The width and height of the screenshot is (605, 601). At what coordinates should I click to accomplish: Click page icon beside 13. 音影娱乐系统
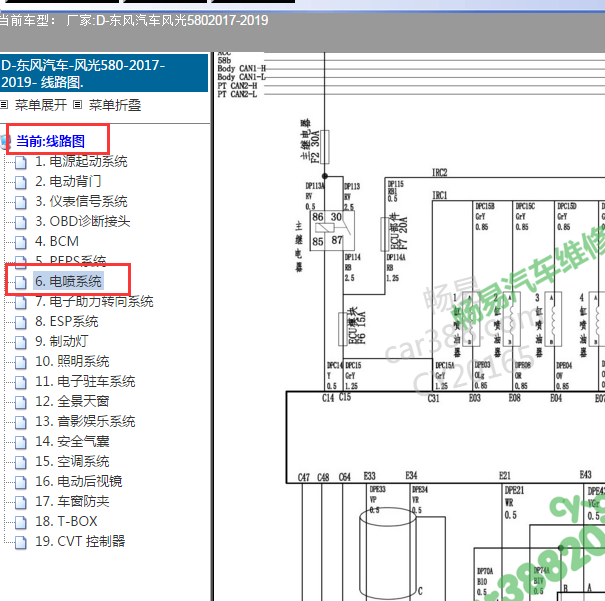(x=21, y=423)
